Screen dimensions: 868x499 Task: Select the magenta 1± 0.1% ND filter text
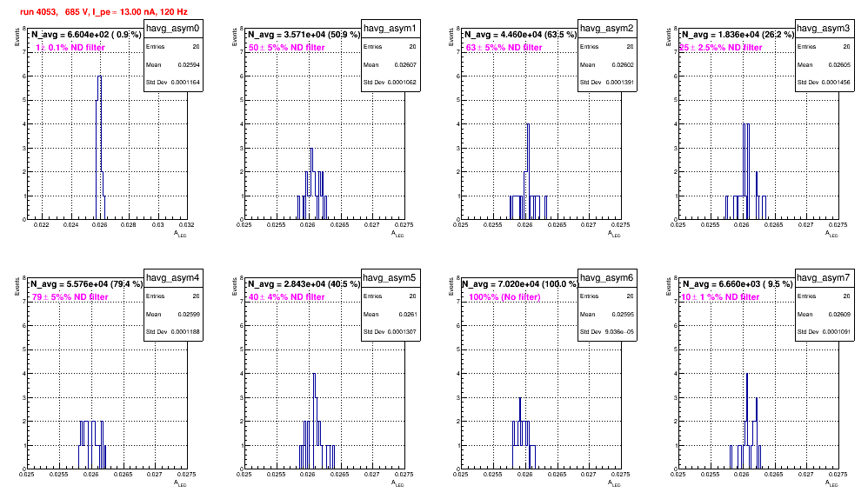[70, 48]
